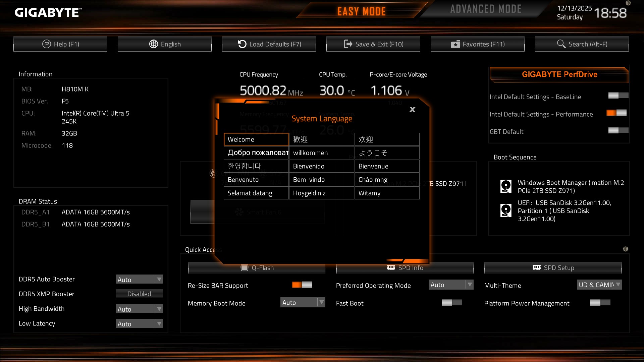The height and width of the screenshot is (362, 644).
Task: Click the SPD Setup button
Action: (x=553, y=268)
